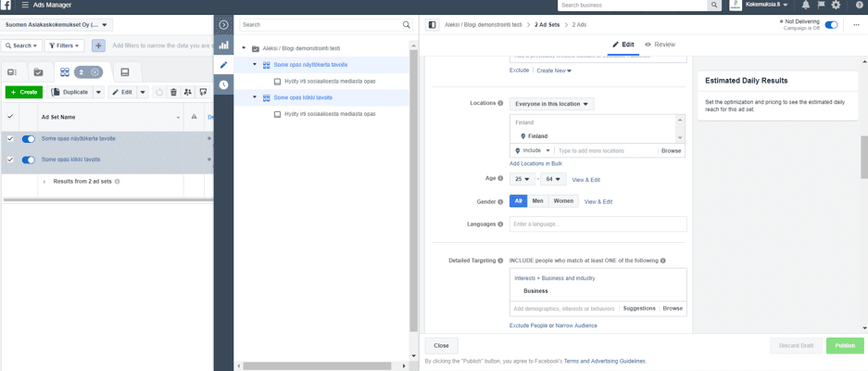Click the revert icon in toolbar
This screenshot has height=371, width=868.
159,92
